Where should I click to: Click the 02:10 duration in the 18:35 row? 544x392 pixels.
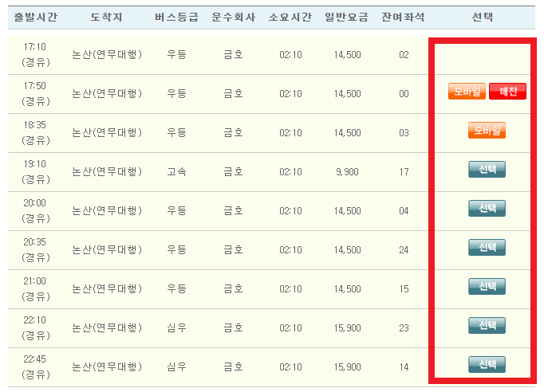[290, 133]
